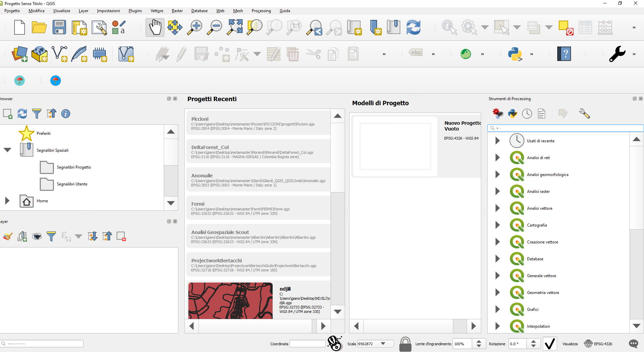Open the Vettore menu
Image resolution: width=644 pixels, height=352 pixels.
tap(157, 11)
